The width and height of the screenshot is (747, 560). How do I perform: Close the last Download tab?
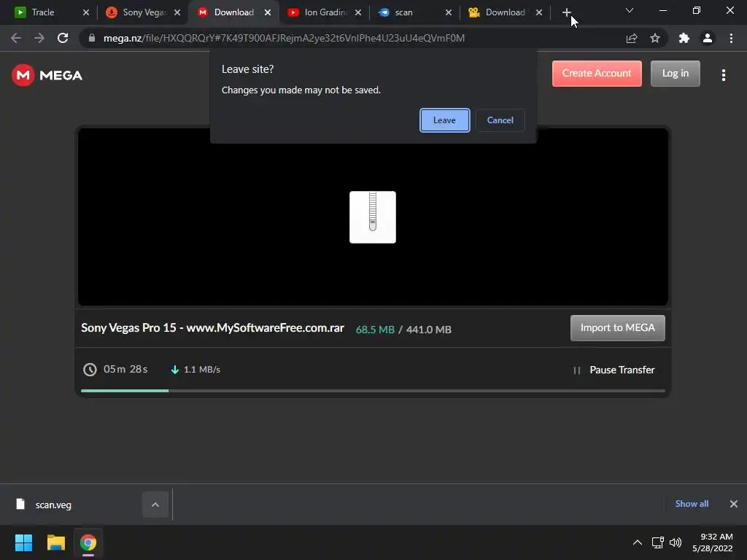(x=539, y=12)
